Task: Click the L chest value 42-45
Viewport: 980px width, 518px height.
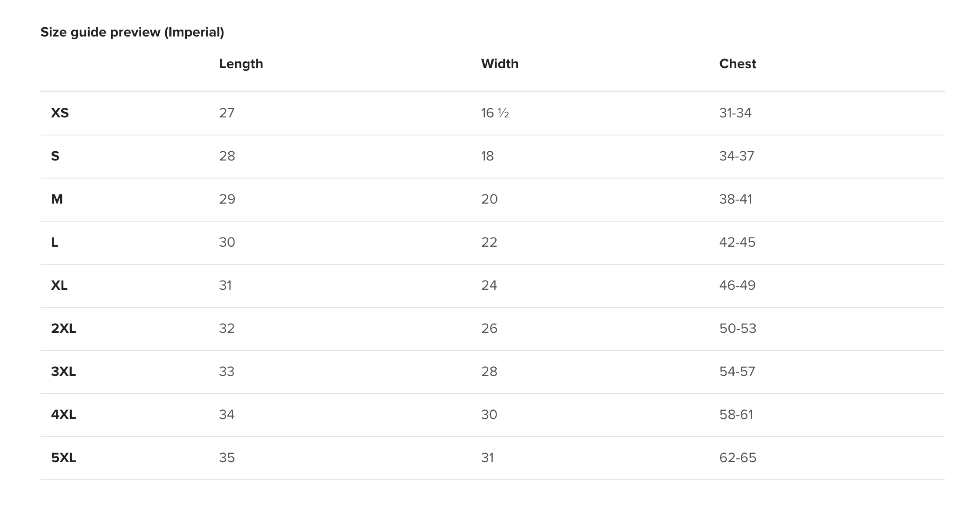Action: (737, 242)
